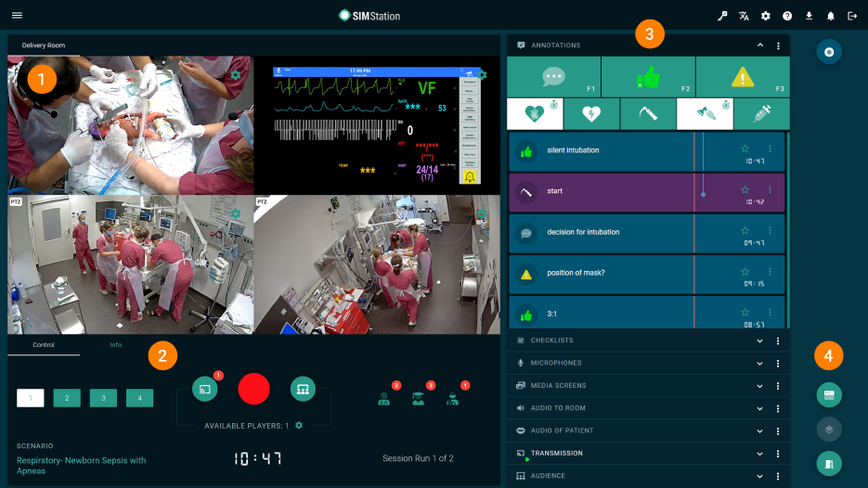Star the 'silent intubation' annotation

(745, 148)
